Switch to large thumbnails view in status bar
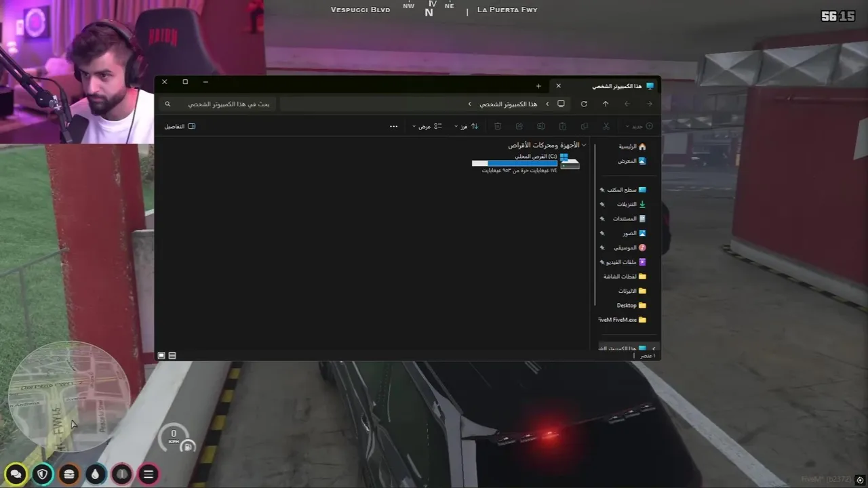The height and width of the screenshot is (488, 868). pos(161,356)
